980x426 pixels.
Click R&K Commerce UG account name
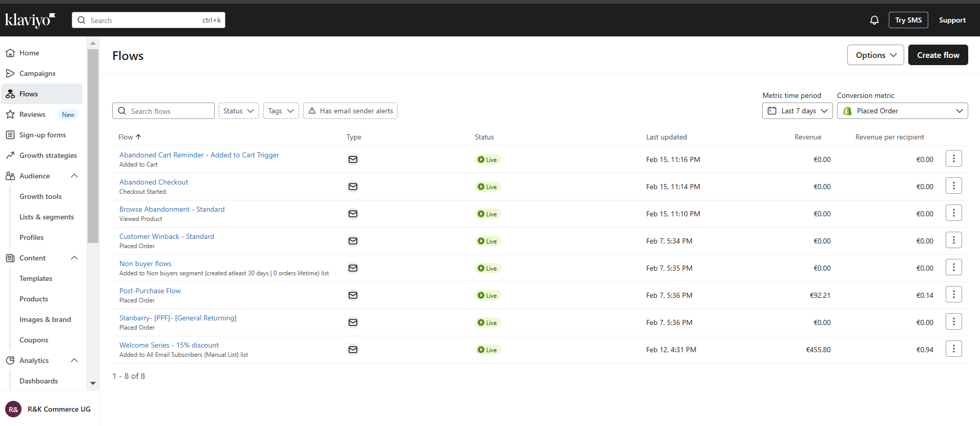59,409
